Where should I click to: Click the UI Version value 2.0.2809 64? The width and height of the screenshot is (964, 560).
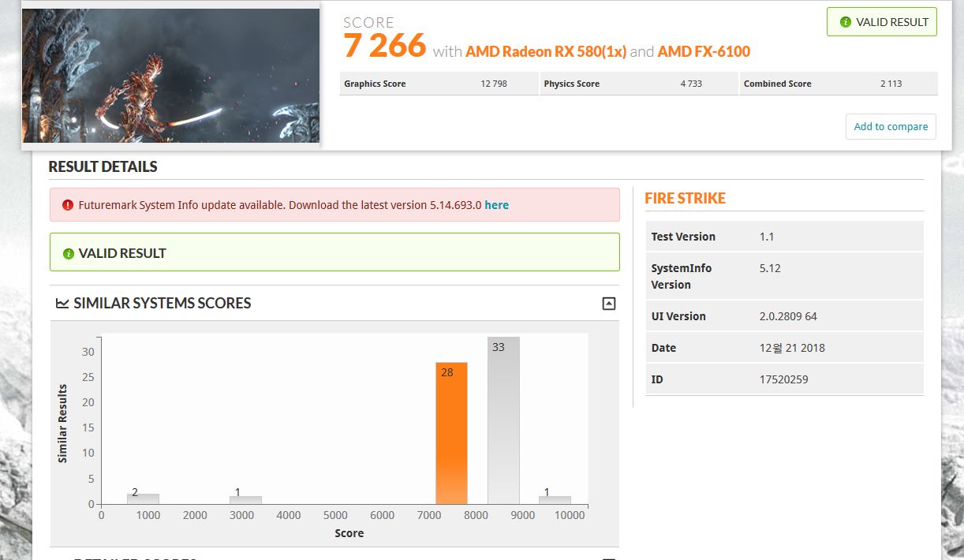788,316
